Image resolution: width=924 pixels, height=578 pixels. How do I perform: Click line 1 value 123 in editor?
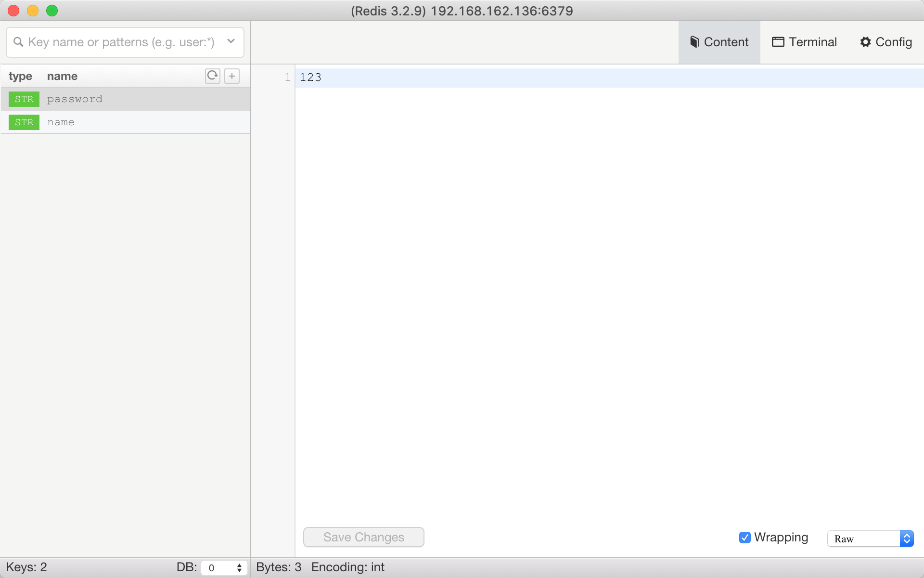pos(310,78)
